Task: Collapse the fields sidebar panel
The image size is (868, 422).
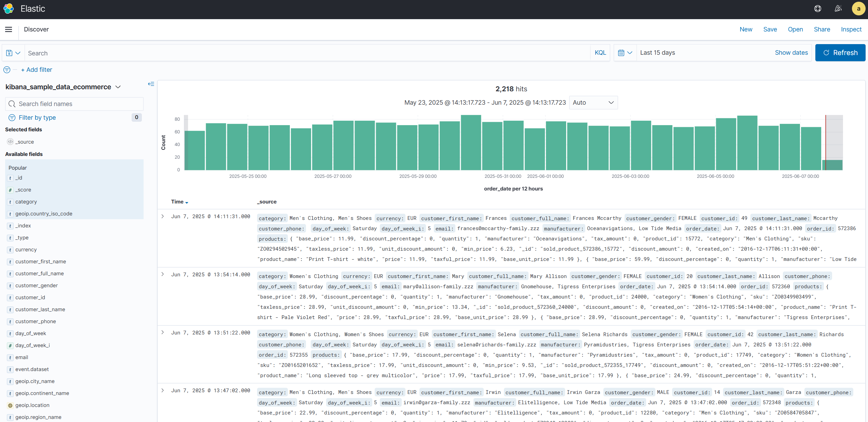Action: click(151, 84)
